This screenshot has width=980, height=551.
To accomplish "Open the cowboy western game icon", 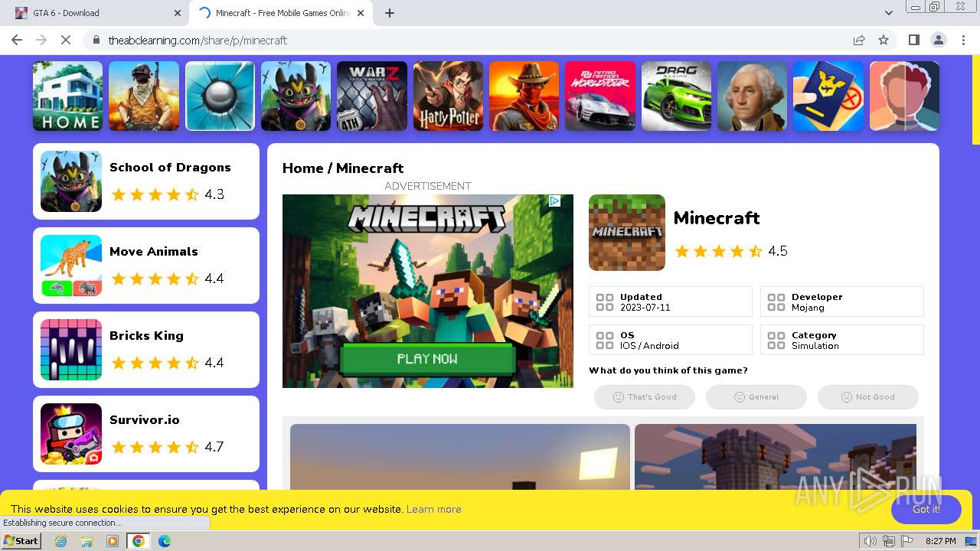I will pyautogui.click(x=524, y=96).
